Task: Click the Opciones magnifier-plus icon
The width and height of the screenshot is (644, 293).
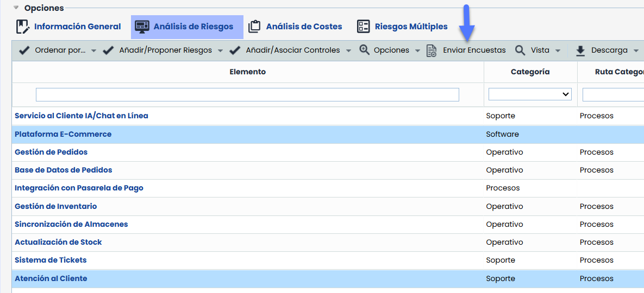Action: pyautogui.click(x=364, y=50)
